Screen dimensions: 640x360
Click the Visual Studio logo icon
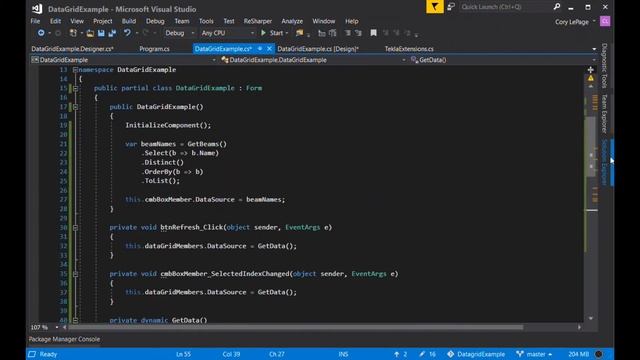click(x=37, y=9)
